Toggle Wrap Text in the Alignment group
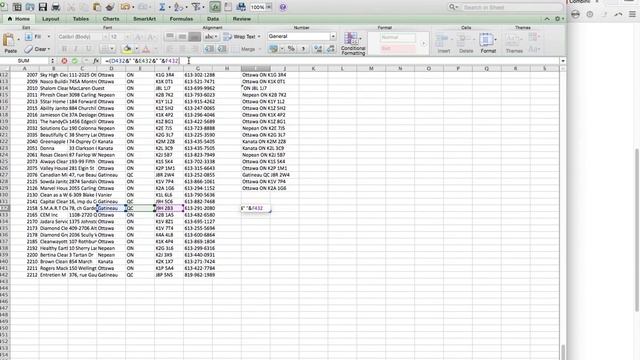 point(242,37)
